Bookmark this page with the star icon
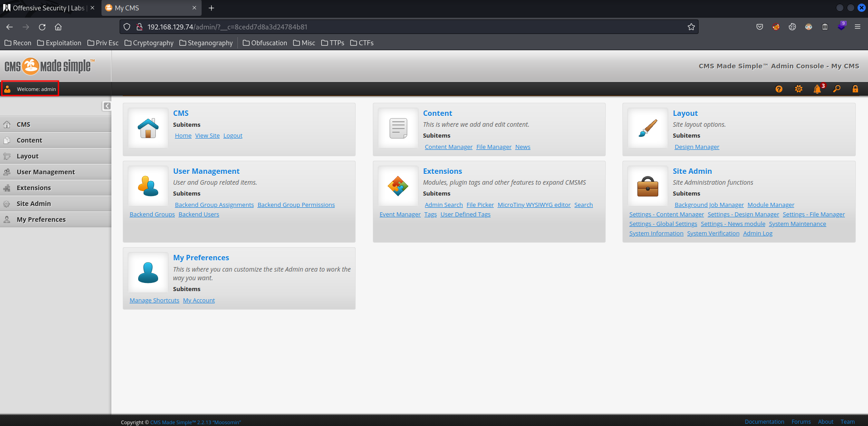The width and height of the screenshot is (868, 426). [691, 27]
